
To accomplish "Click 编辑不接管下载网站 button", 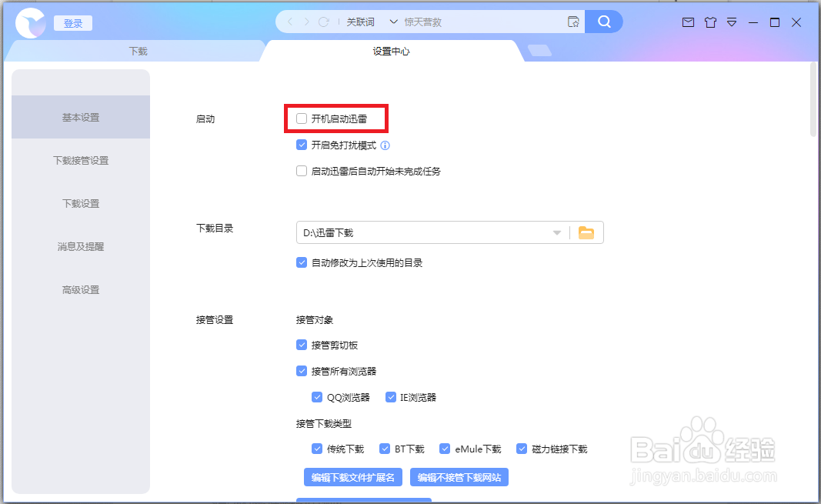I will [x=459, y=477].
